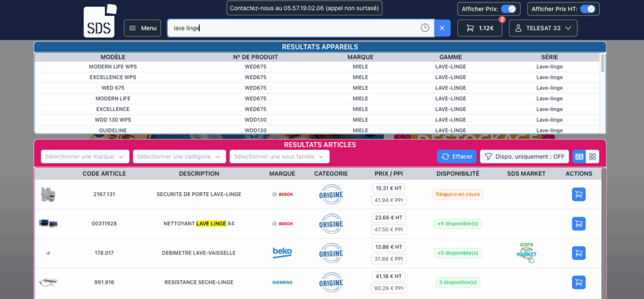The height and width of the screenshot is (299, 644).
Task: Click the 15.31 € HT price
Action: click(389, 188)
